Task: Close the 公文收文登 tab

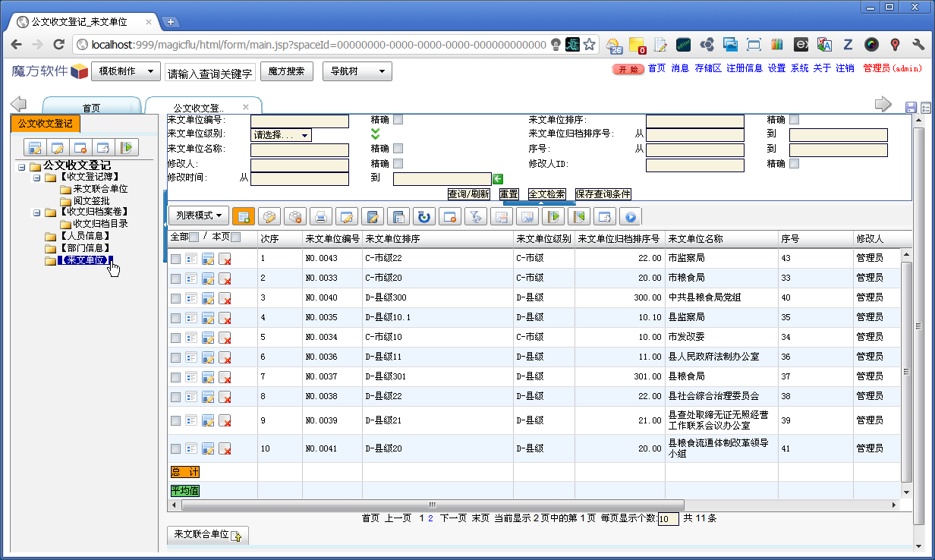Action: tap(245, 107)
